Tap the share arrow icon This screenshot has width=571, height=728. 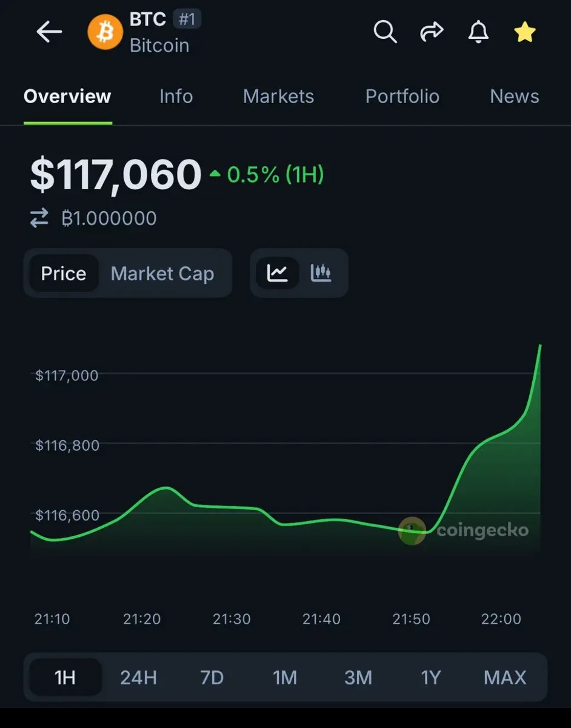click(432, 32)
